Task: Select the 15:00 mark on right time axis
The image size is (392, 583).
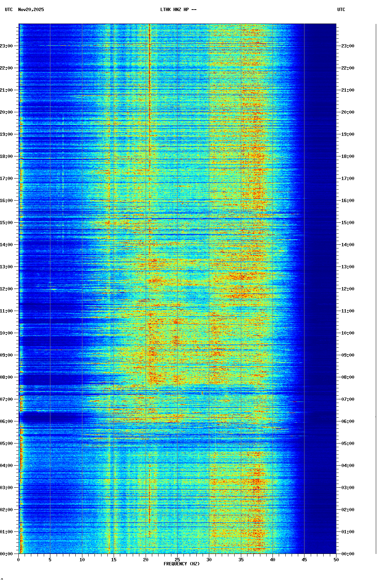Action: tap(348, 223)
